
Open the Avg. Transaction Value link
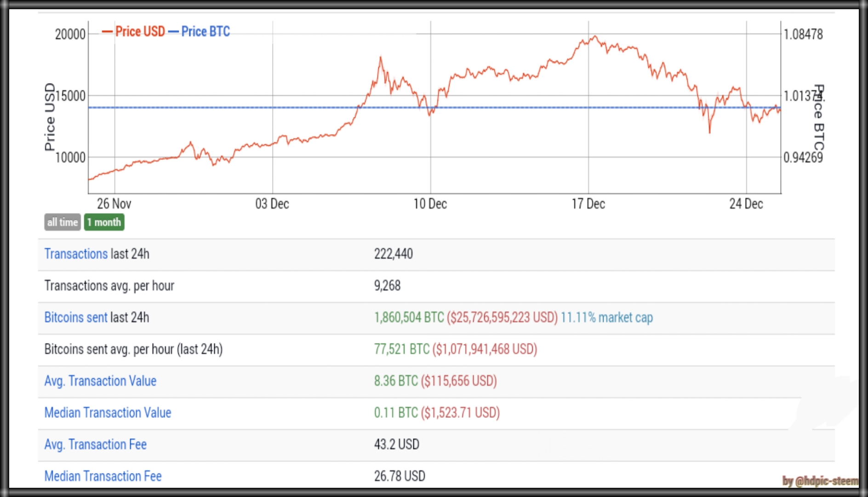pyautogui.click(x=100, y=381)
